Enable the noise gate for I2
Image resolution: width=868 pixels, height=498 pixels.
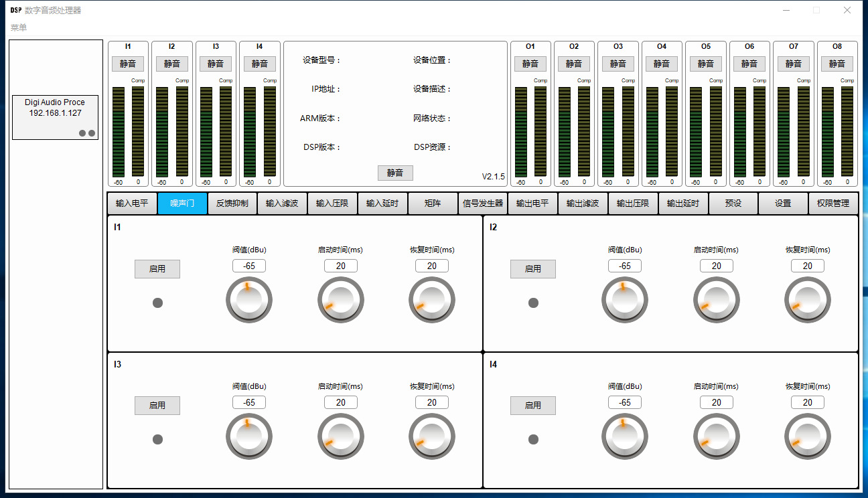point(533,269)
